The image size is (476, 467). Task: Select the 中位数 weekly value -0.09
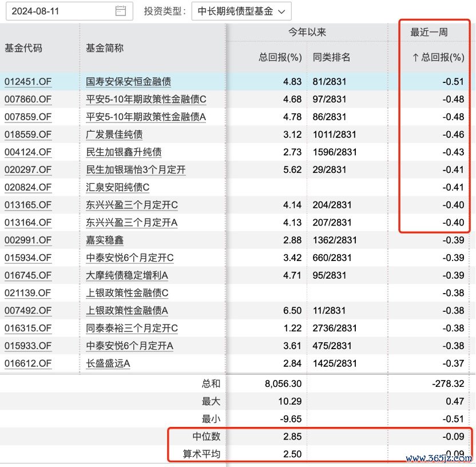click(453, 437)
